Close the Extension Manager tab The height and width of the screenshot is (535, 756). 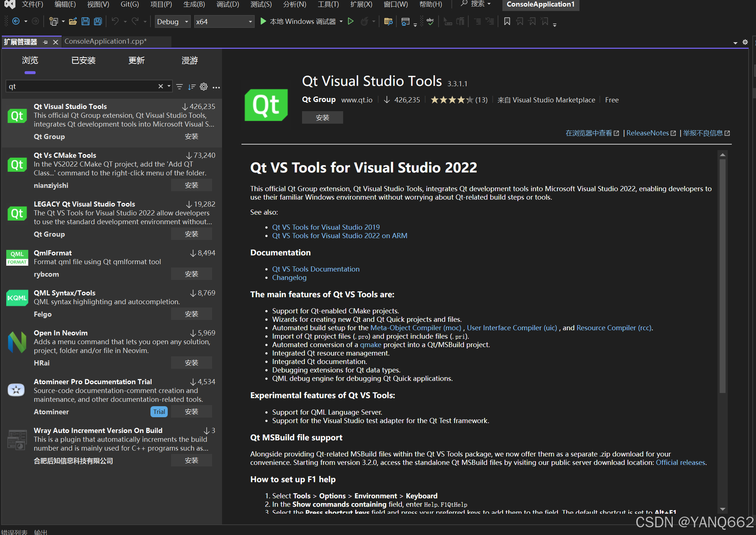(55, 42)
